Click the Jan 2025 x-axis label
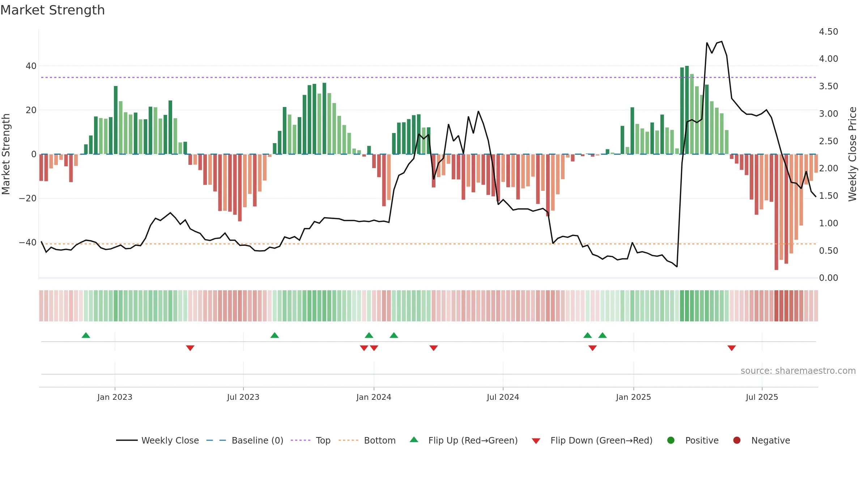Image resolution: width=868 pixels, height=488 pixels. 634,397
